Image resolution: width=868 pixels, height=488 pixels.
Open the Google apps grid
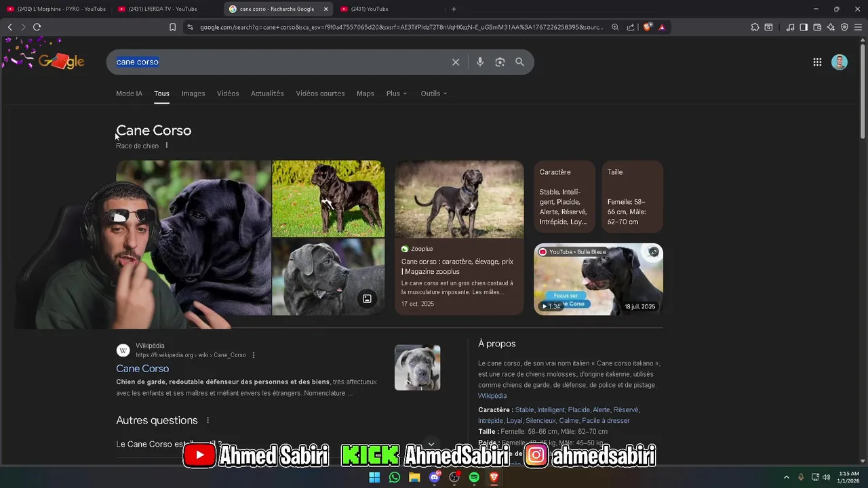pyautogui.click(x=817, y=62)
